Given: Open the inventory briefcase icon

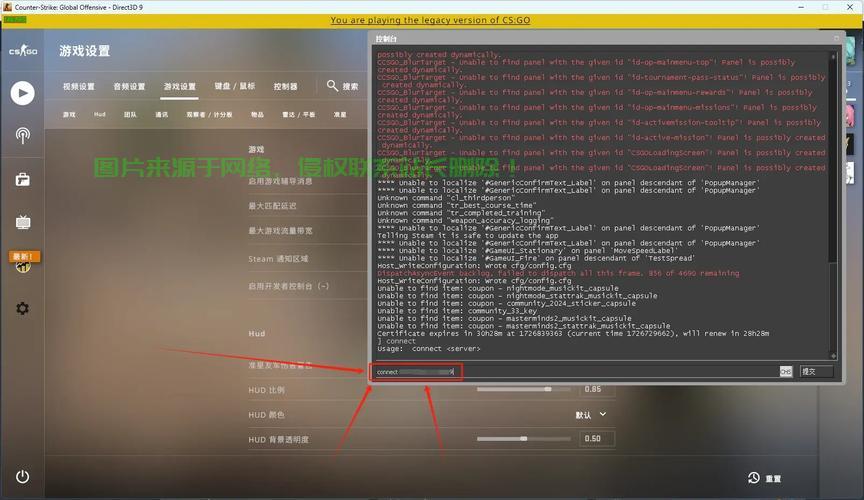Looking at the screenshot, I should coord(23,180).
